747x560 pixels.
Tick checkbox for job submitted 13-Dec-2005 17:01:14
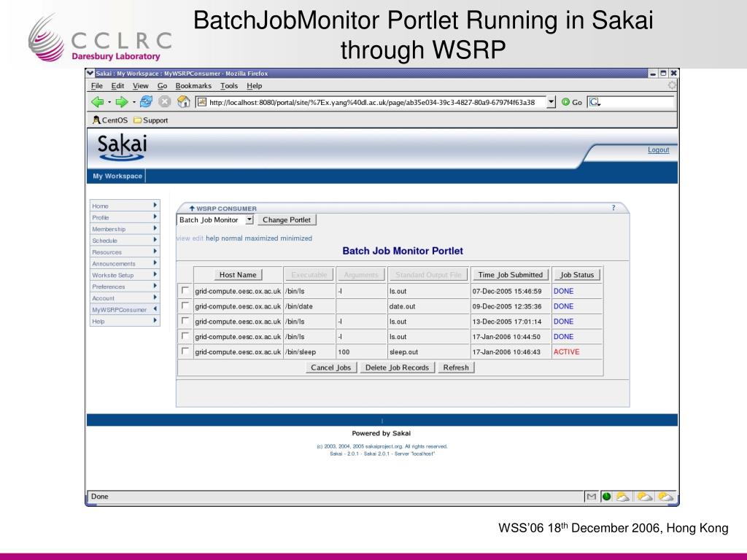[185, 321]
